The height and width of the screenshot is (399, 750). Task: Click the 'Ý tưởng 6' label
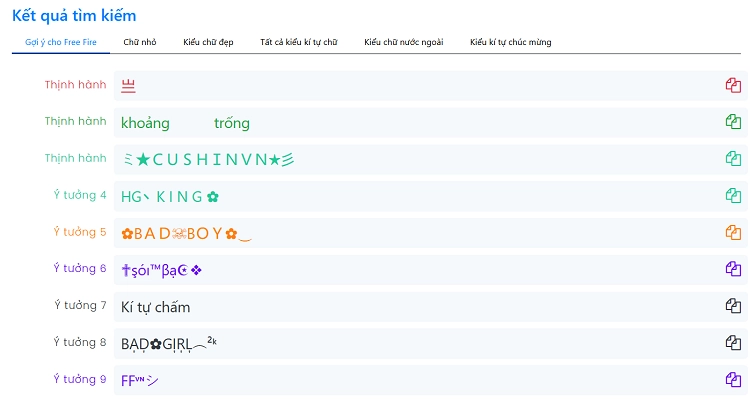pyautogui.click(x=80, y=268)
